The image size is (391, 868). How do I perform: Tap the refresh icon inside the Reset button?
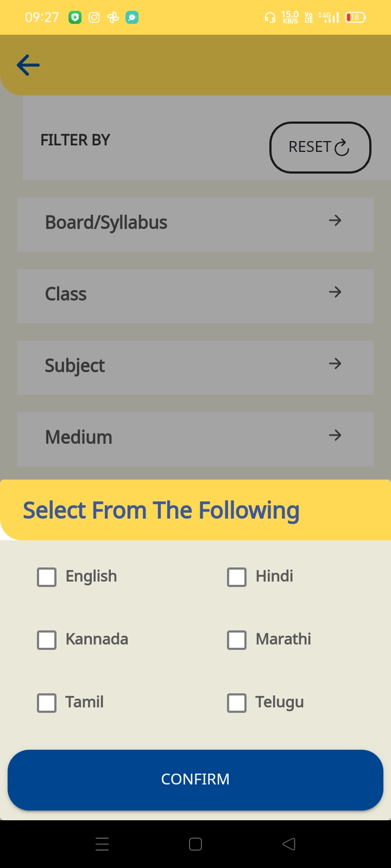tap(340, 148)
